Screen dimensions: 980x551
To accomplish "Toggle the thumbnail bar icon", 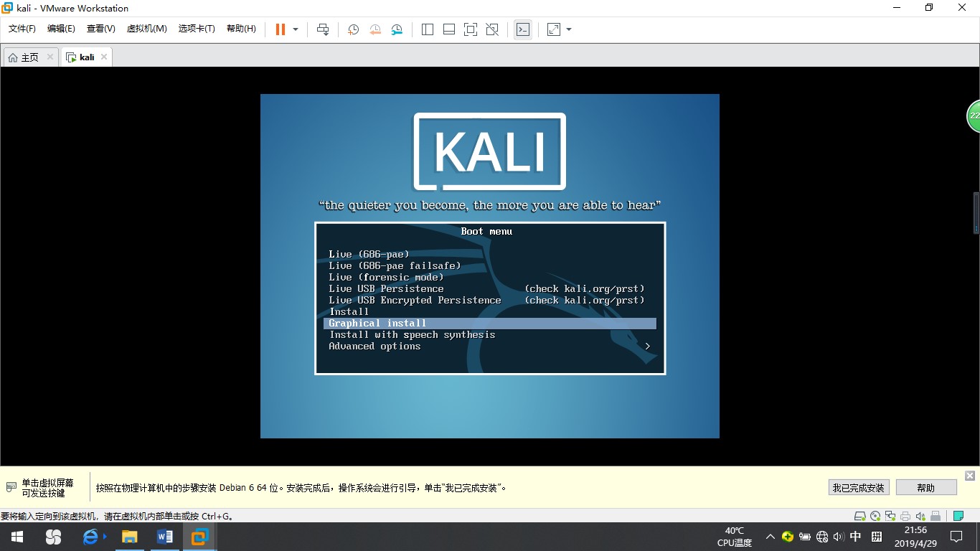I will [x=449, y=29].
